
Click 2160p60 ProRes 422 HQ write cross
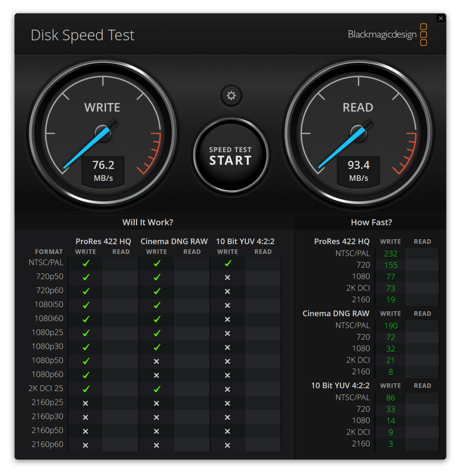(x=86, y=445)
